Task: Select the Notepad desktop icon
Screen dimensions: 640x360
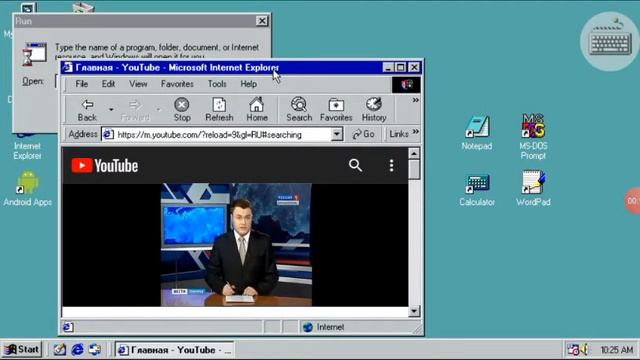Action: 477,133
